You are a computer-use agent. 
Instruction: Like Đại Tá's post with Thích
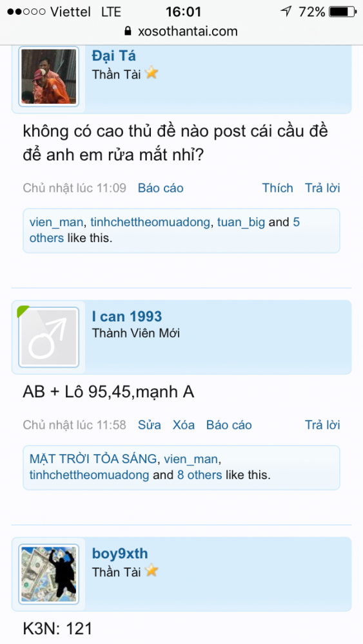277,188
